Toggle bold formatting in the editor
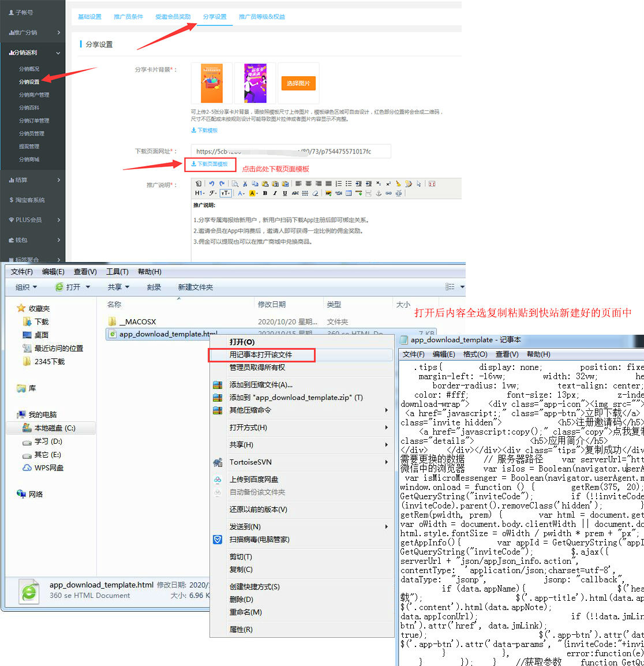The width and height of the screenshot is (644, 666). point(265,193)
